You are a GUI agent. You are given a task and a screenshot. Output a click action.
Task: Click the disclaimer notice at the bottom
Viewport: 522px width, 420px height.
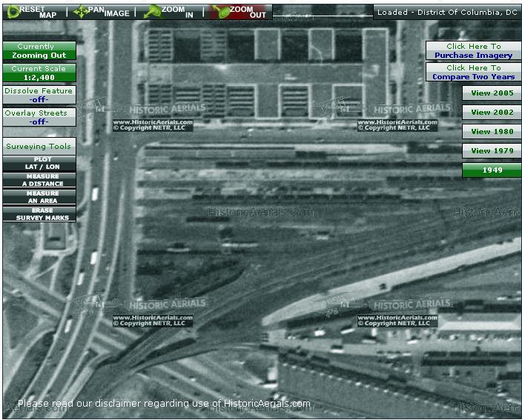tap(164, 404)
